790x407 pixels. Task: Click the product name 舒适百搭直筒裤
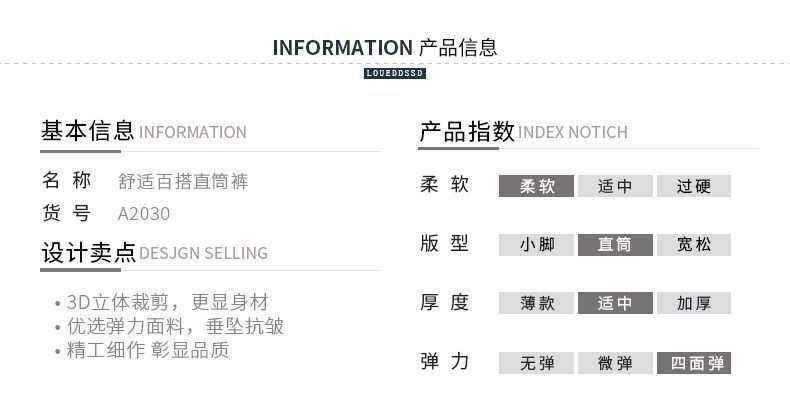183,182
